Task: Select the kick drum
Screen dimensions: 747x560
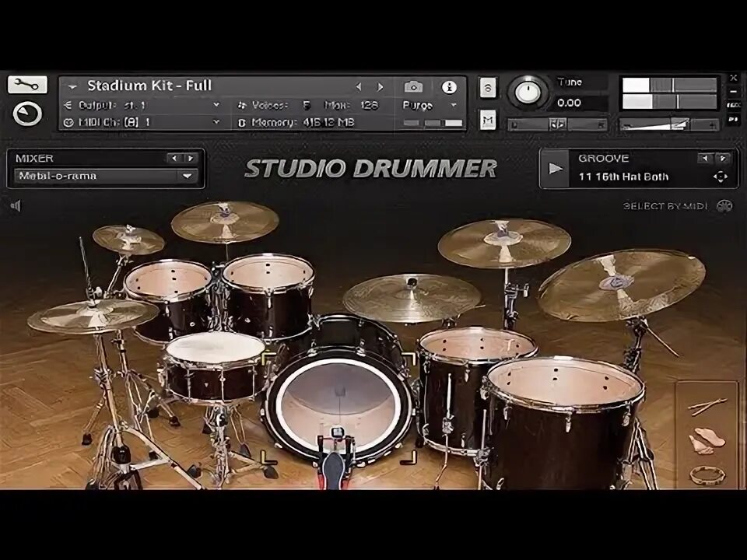Action: click(x=339, y=404)
